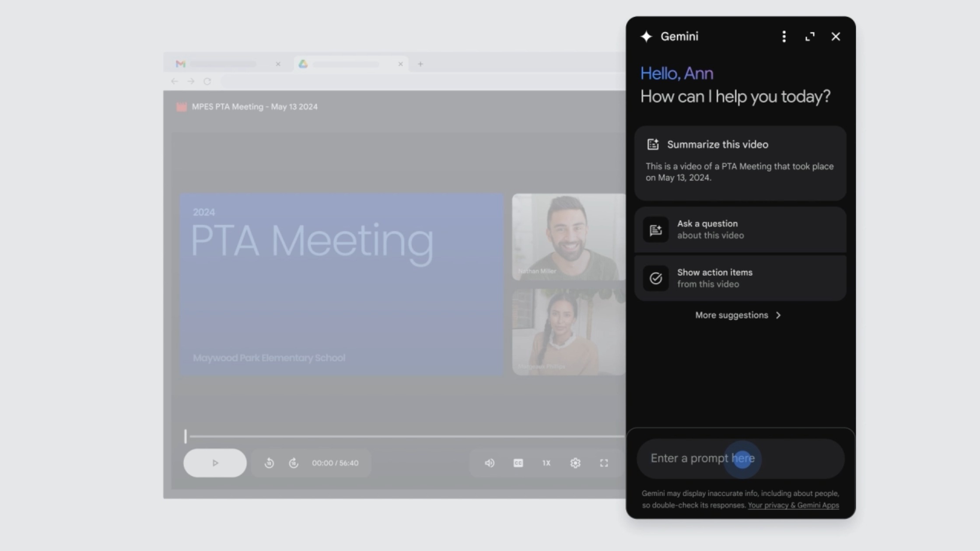Image resolution: width=980 pixels, height=551 pixels.
Task: Click the Enter a prompt here field
Action: [x=740, y=459]
